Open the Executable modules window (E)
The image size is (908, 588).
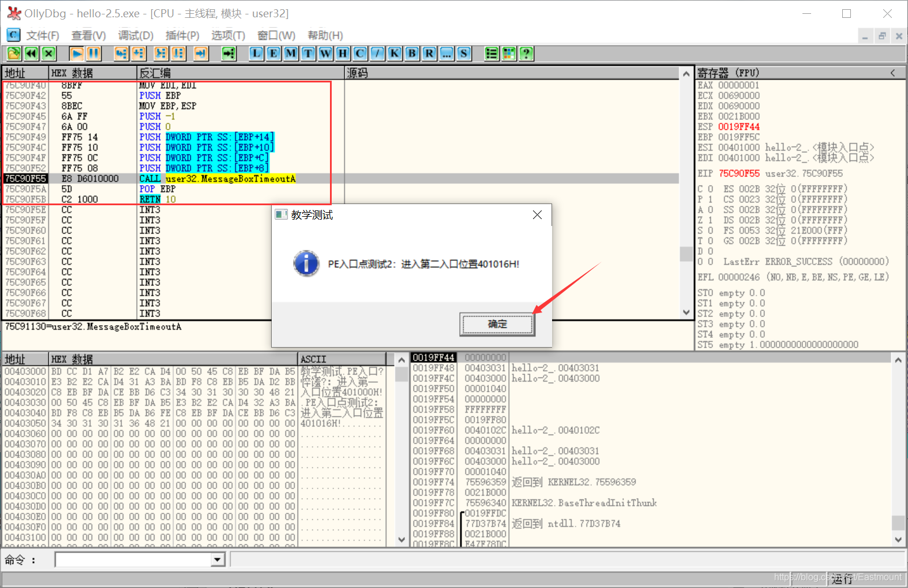coord(273,54)
